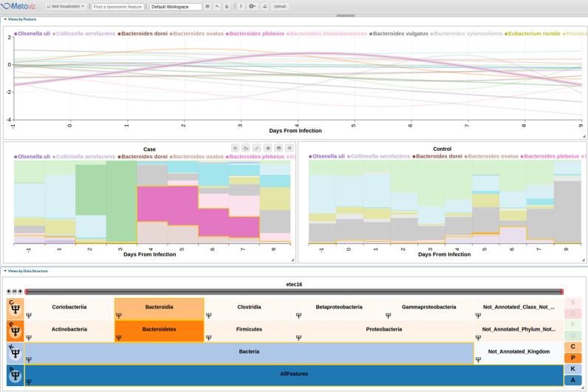Click last icon in Case chart toolbar
Screen dimensions: 588x392
pos(290,148)
